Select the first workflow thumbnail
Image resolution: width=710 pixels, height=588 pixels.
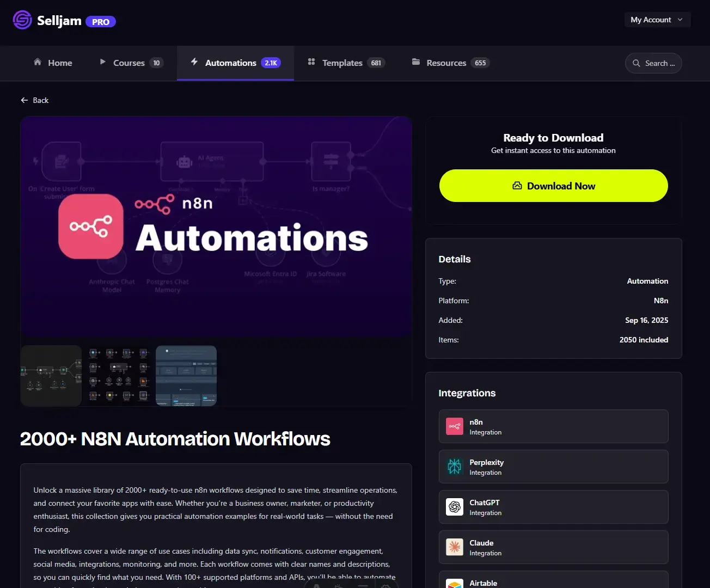tap(51, 376)
